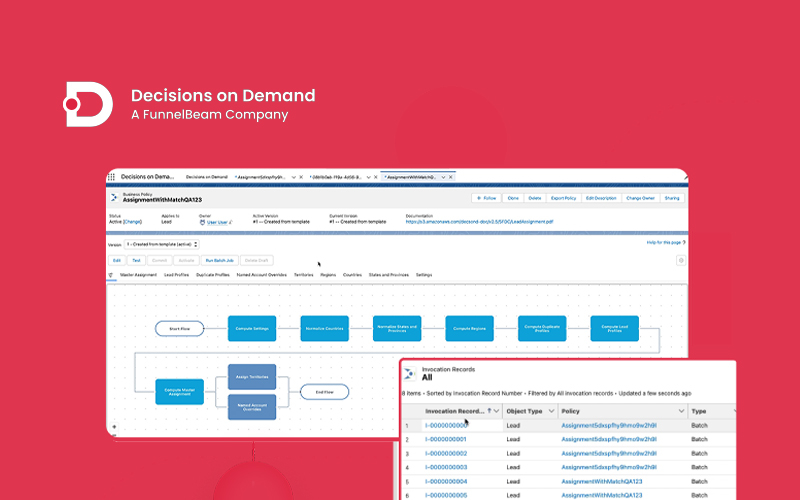Close the AssignmentWithMatchQ workspace tab
This screenshot has width=800, height=500.
click(451, 177)
